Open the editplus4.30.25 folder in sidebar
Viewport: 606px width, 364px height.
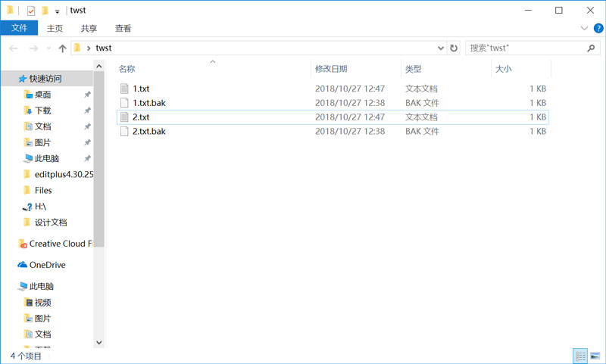64,175
